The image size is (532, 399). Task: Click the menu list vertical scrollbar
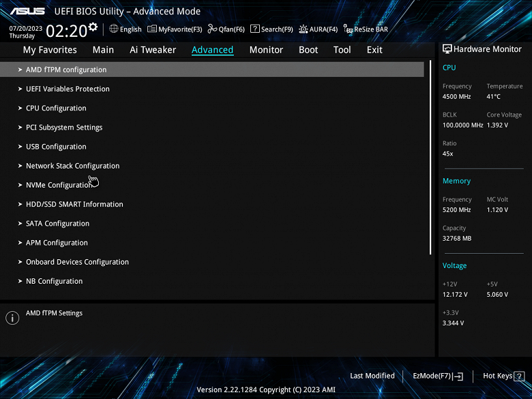(x=430, y=158)
